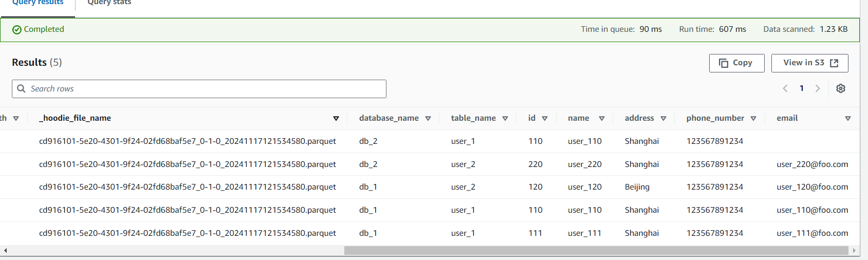868x260 pixels.
Task: Sort by email column arrow
Action: (x=848, y=119)
